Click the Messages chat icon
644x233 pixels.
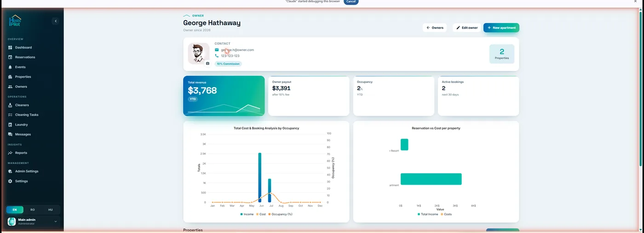coord(10,134)
